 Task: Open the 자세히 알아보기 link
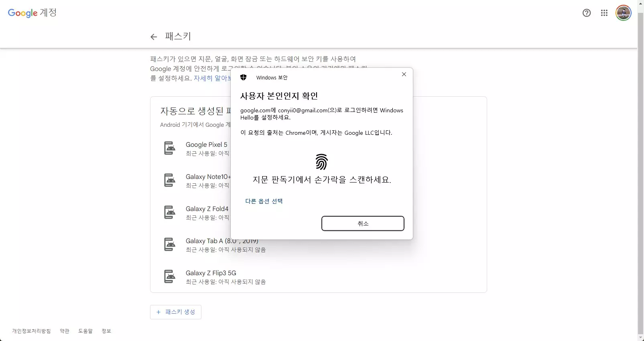click(x=212, y=78)
